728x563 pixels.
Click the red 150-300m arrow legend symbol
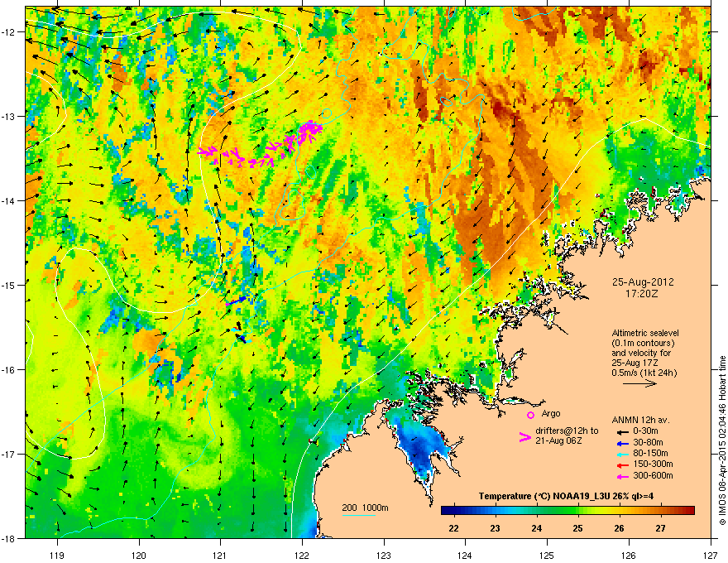621,465
